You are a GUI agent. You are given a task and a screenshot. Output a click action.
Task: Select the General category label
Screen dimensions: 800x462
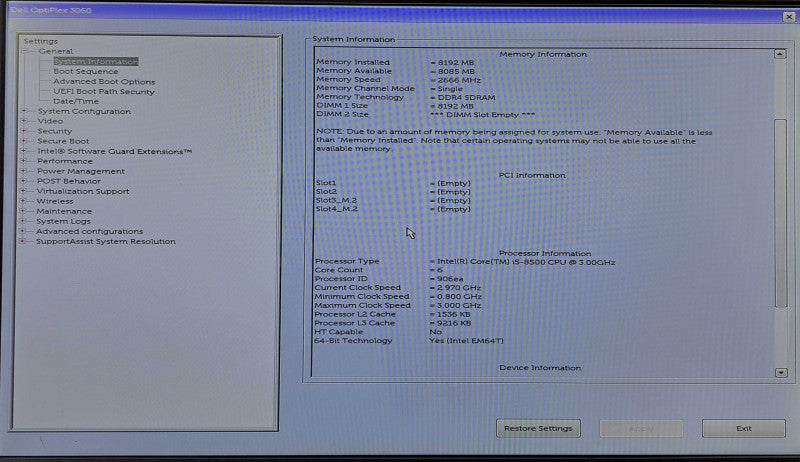tap(56, 51)
